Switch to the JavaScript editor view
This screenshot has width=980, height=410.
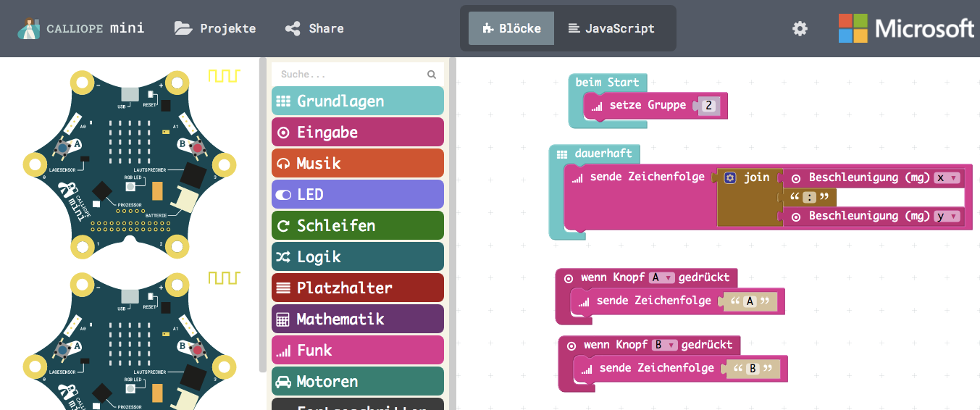coord(611,29)
